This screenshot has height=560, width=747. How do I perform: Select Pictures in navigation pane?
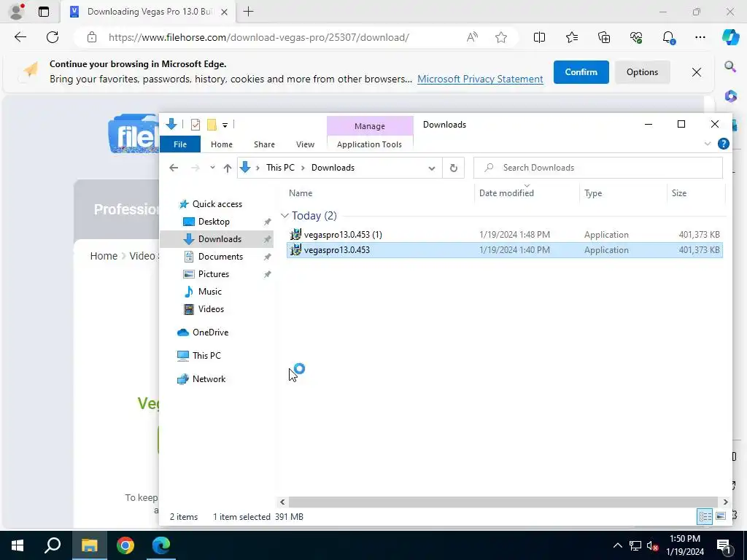coord(214,274)
